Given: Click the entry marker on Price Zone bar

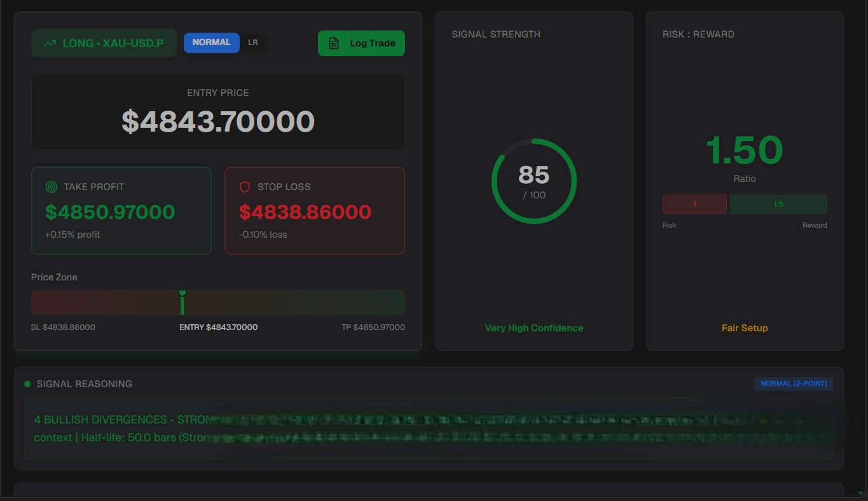Looking at the screenshot, I should pyautogui.click(x=183, y=303).
